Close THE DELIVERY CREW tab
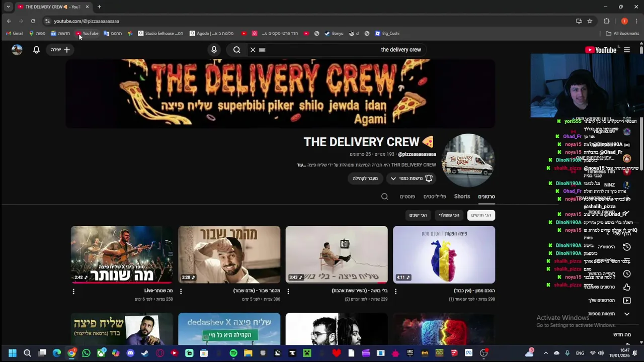The image size is (644, 362). [x=87, y=7]
